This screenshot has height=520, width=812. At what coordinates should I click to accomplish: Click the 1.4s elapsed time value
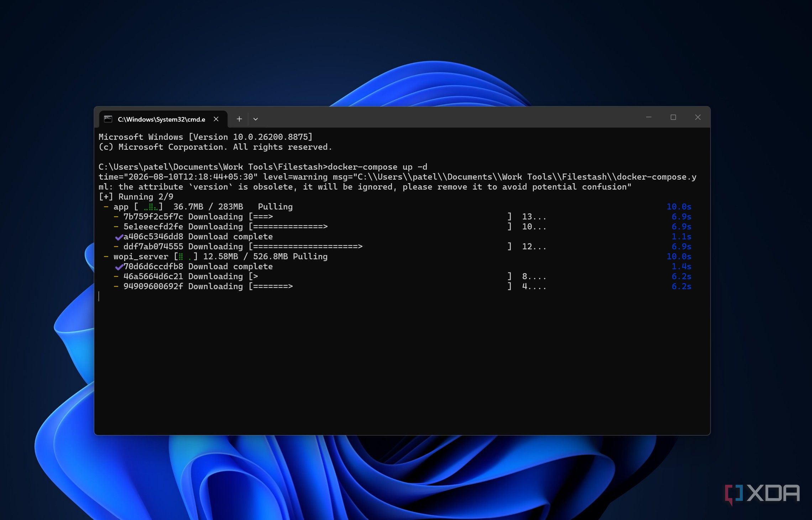681,266
